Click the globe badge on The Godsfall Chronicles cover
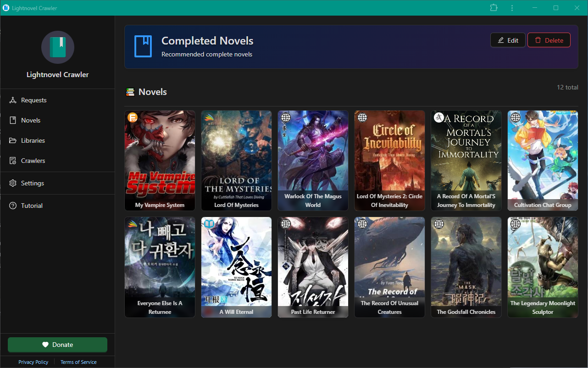588x368 pixels. 439,224
